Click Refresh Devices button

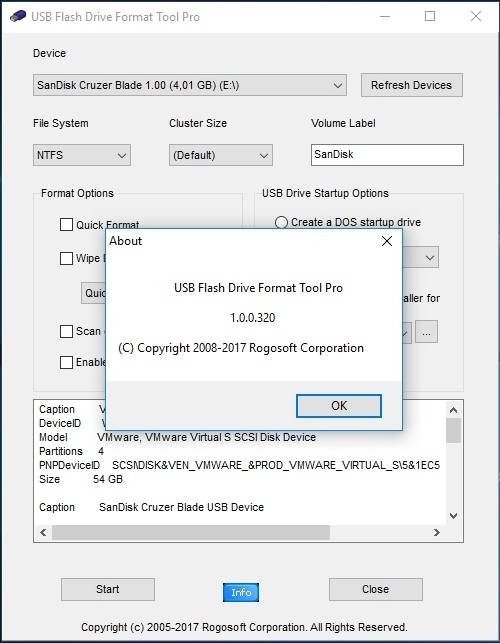point(412,85)
